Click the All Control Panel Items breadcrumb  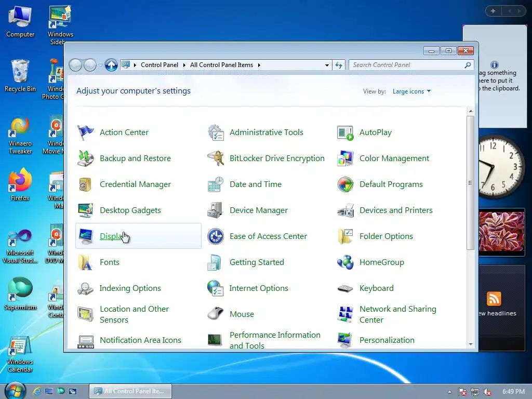(x=221, y=65)
